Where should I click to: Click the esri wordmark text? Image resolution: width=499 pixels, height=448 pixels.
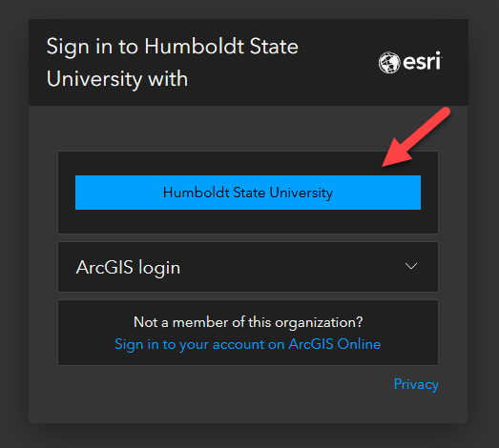423,61
